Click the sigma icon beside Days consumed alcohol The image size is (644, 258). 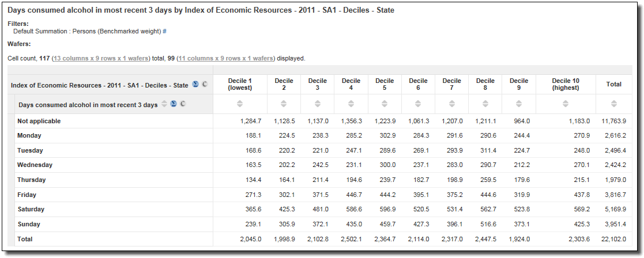tap(173, 104)
